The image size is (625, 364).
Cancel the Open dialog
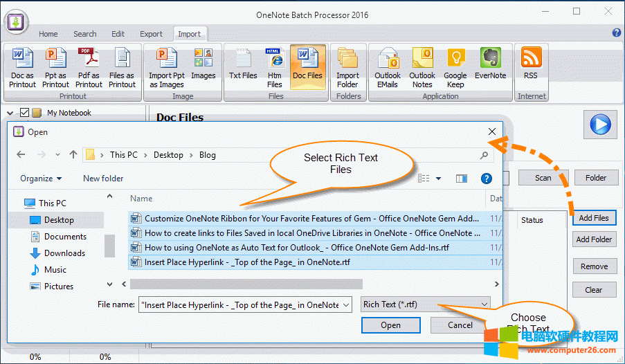tap(460, 325)
